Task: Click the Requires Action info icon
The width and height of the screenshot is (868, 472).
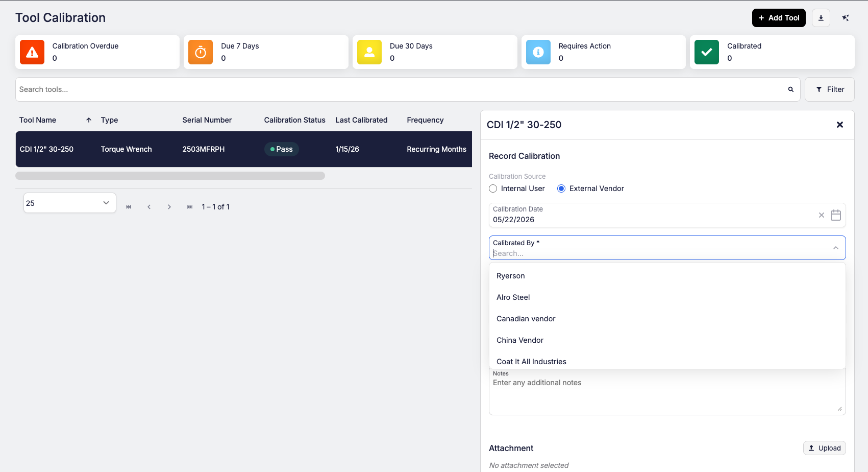Action: 538,52
